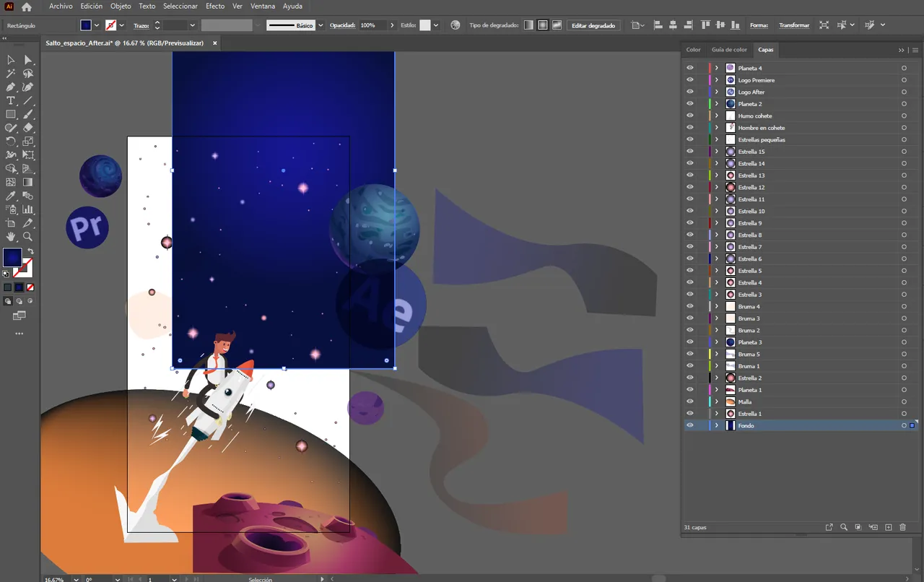Open the fill color dropdown arrow
924x582 pixels.
coord(97,25)
